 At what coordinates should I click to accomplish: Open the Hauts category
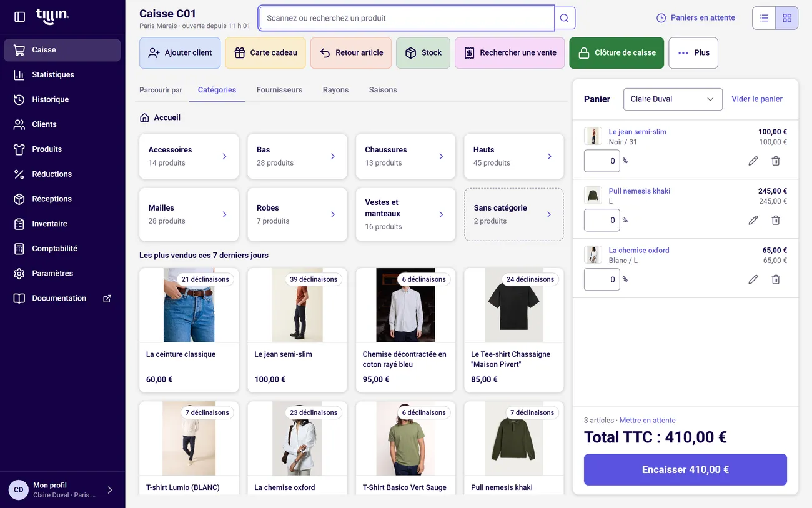coord(514,156)
